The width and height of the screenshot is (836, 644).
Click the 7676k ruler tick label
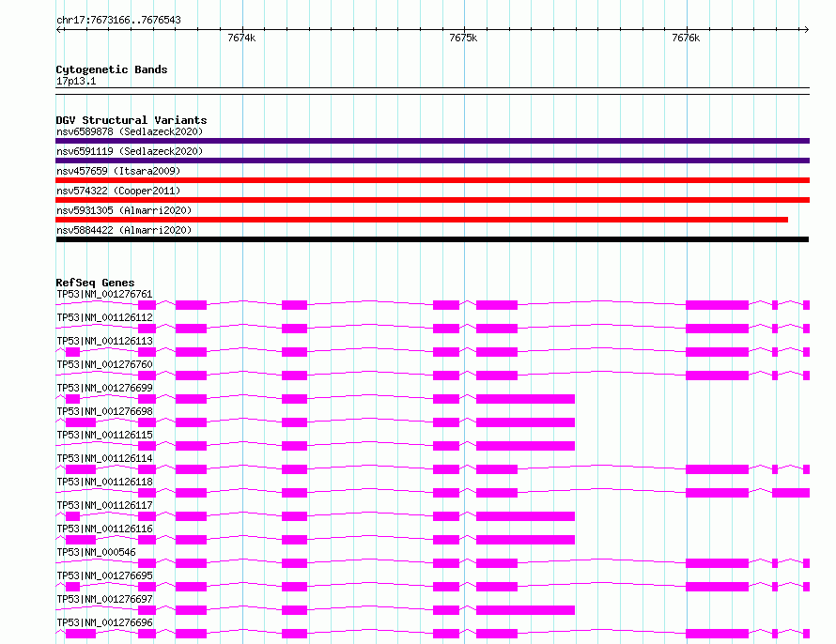(687, 38)
